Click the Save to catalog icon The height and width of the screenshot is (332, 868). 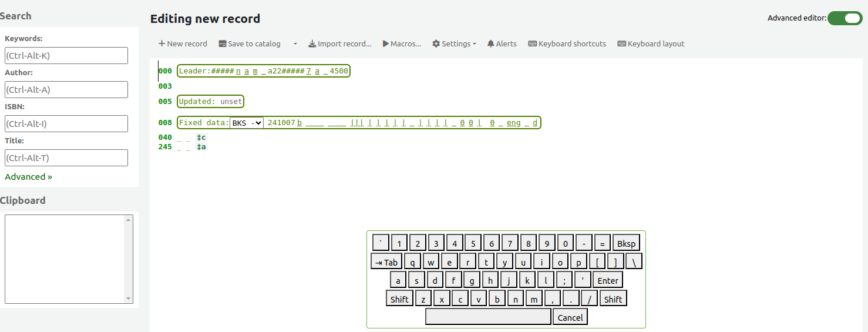[223, 43]
